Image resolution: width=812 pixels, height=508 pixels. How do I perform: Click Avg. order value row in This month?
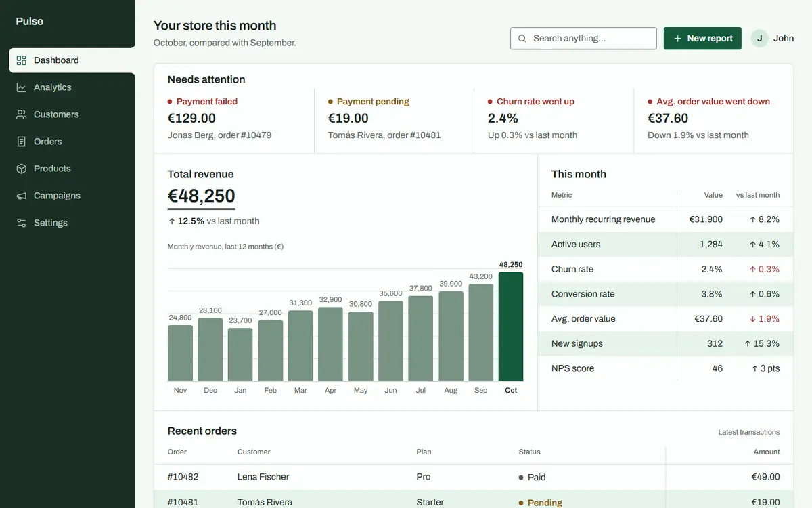666,319
